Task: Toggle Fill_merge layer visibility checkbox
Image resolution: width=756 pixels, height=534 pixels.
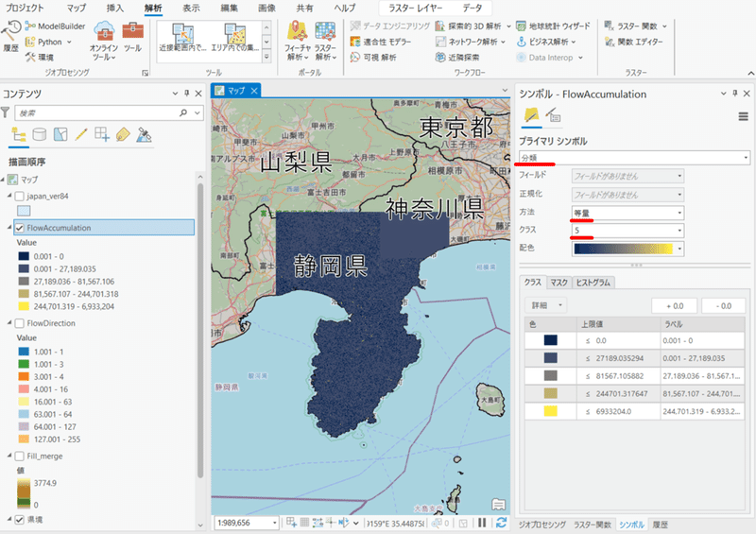Action: pyautogui.click(x=19, y=456)
